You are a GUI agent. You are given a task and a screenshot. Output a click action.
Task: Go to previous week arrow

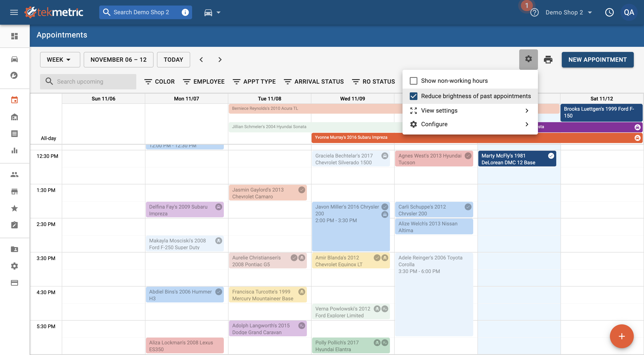point(201,60)
